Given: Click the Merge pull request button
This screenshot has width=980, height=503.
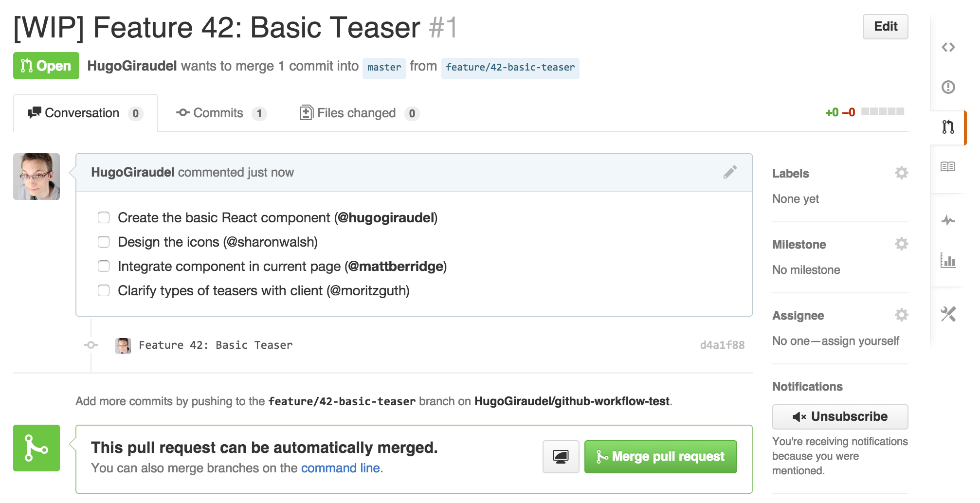Looking at the screenshot, I should coord(660,456).
